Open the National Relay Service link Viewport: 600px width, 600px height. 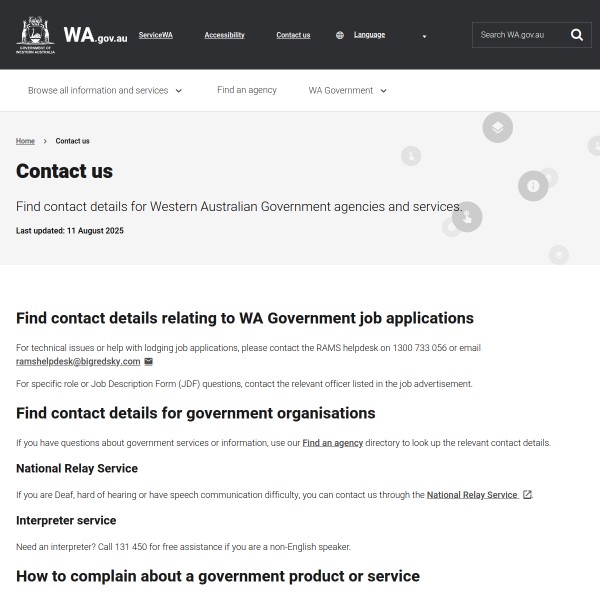tap(472, 495)
